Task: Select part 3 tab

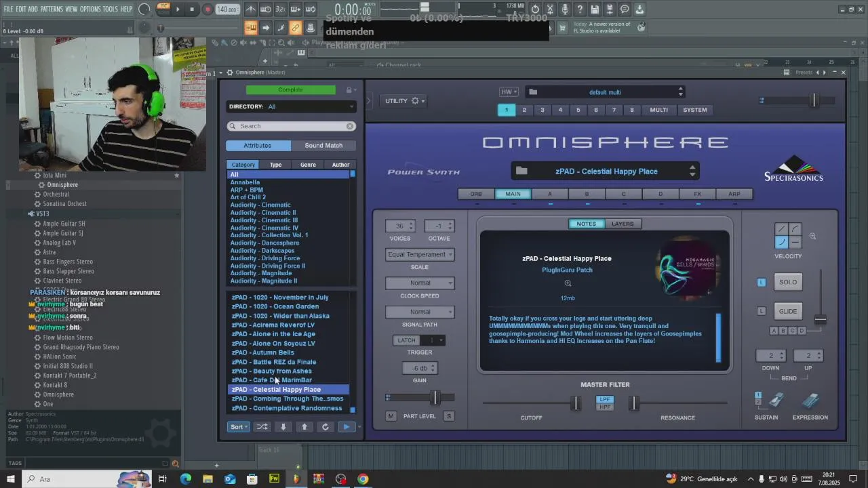Action: point(542,110)
